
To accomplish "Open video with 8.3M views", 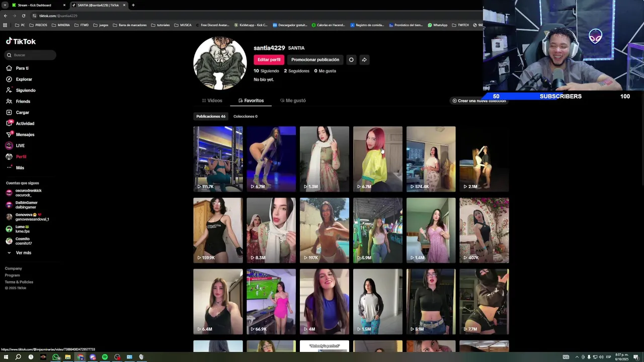I will point(271,230).
